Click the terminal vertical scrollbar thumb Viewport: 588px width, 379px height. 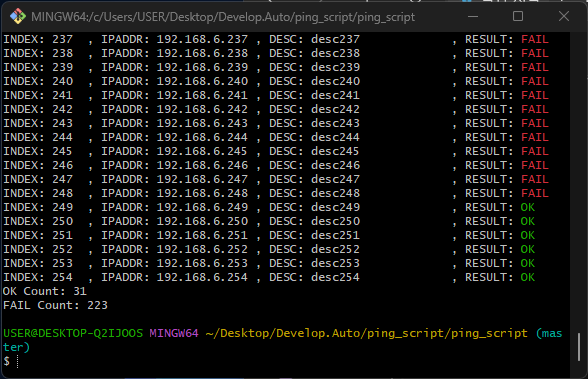click(579, 346)
